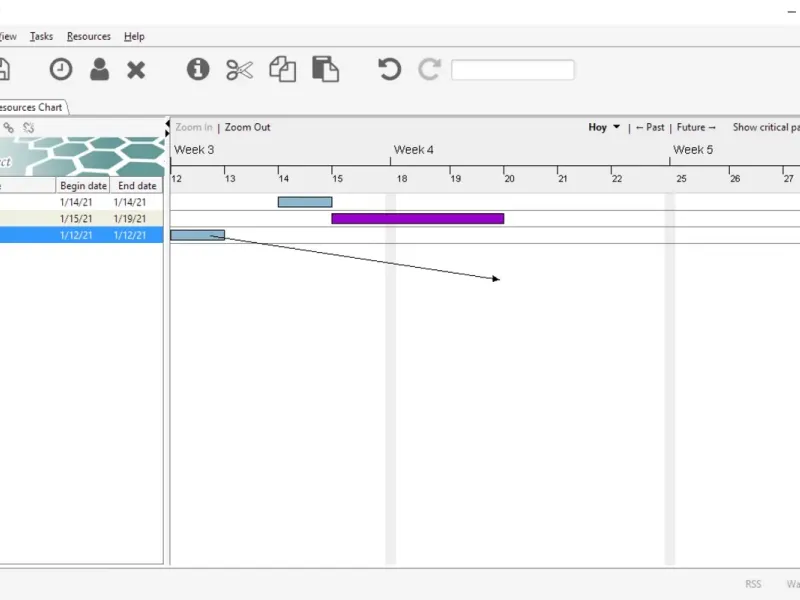The image size is (800, 600).
Task: Click the Redo arrow icon
Action: [x=429, y=69]
